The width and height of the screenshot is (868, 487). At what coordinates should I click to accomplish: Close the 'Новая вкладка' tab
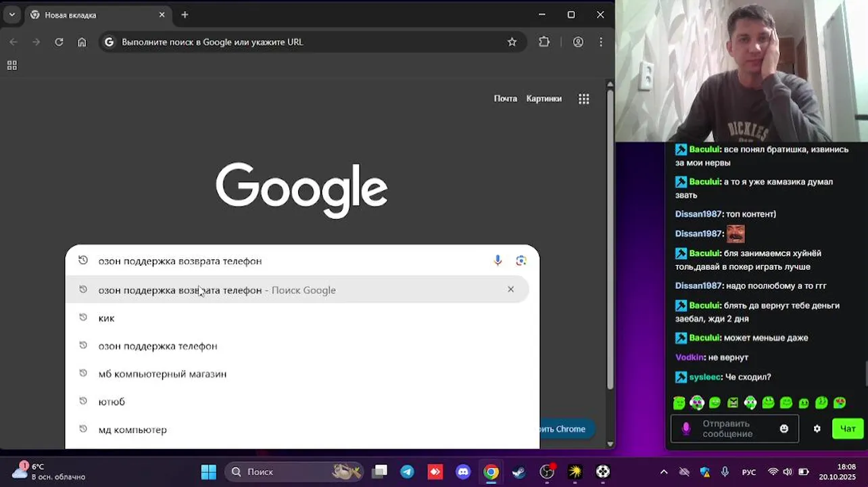[162, 15]
